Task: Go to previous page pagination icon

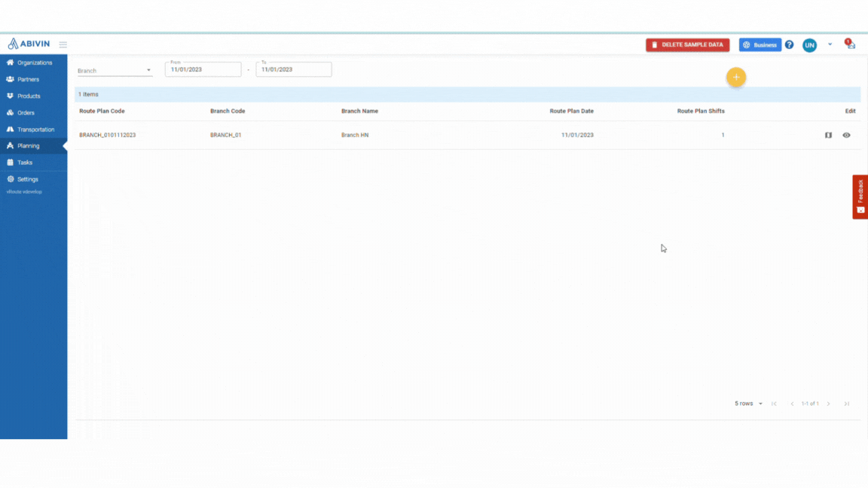Action: [792, 404]
